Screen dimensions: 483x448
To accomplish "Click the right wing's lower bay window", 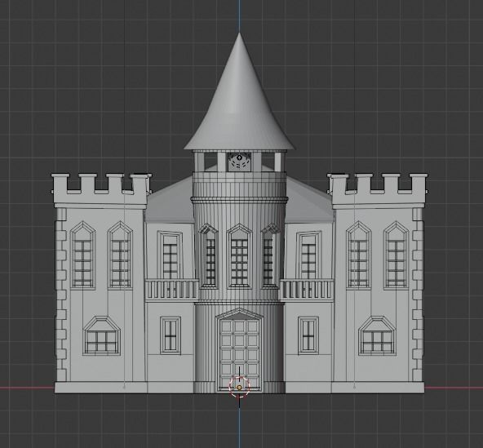I will click(x=377, y=335).
